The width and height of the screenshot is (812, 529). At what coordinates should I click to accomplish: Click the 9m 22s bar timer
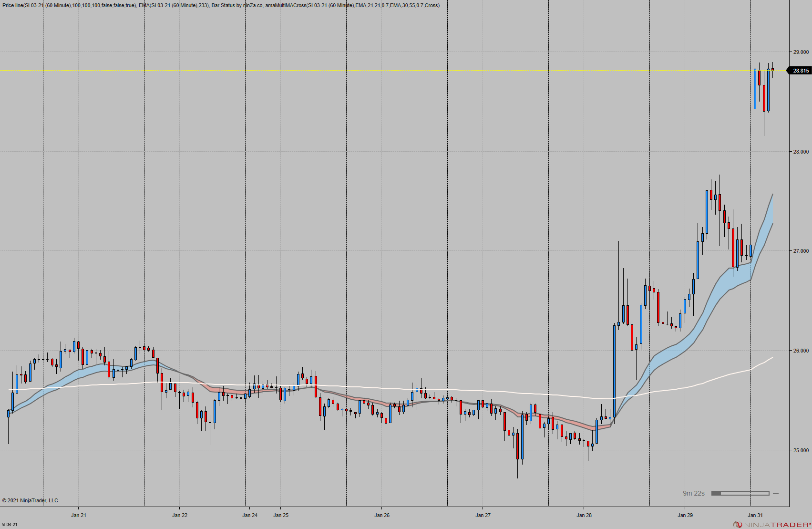[693, 493]
